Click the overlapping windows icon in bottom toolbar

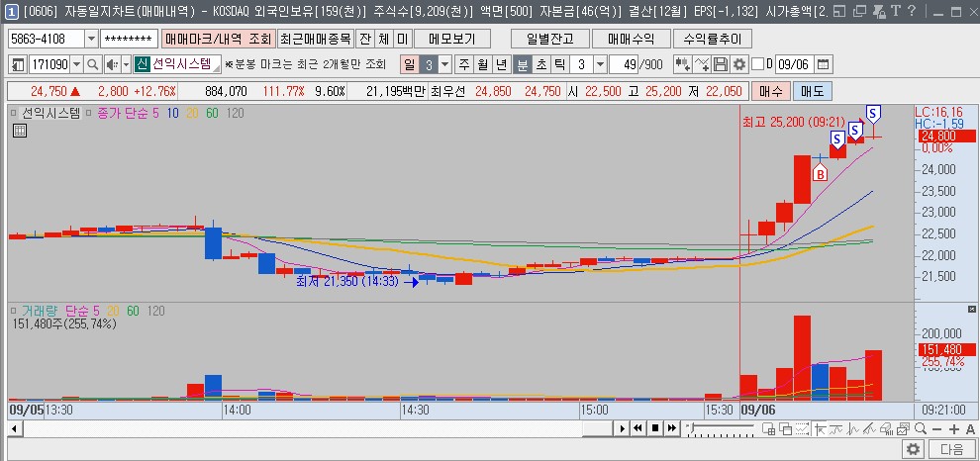pos(785,428)
